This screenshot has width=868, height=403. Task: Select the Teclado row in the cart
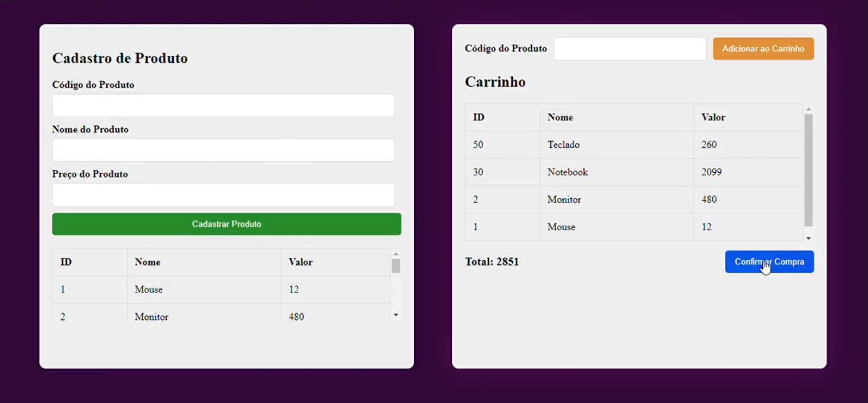pyautogui.click(x=611, y=145)
